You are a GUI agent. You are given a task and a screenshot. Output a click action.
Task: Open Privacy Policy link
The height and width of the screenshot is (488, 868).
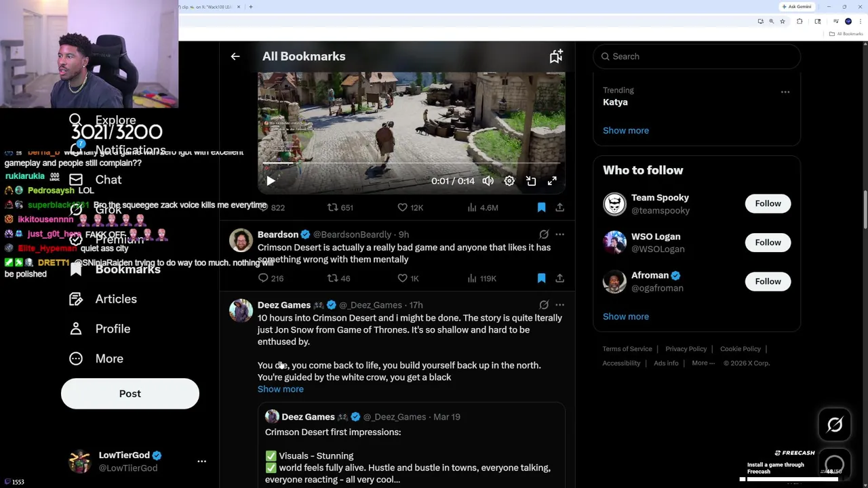pyautogui.click(x=686, y=349)
